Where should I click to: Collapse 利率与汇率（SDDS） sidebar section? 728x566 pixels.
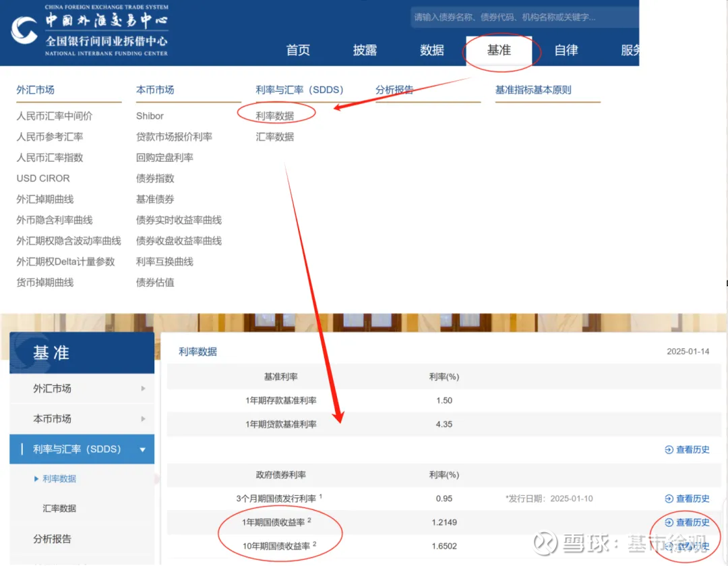pyautogui.click(x=82, y=449)
